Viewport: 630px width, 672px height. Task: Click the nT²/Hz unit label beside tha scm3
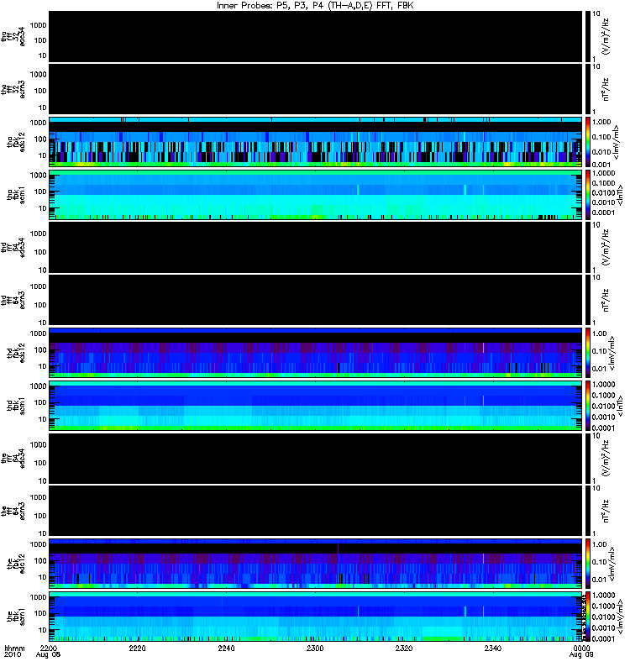pyautogui.click(x=606, y=89)
